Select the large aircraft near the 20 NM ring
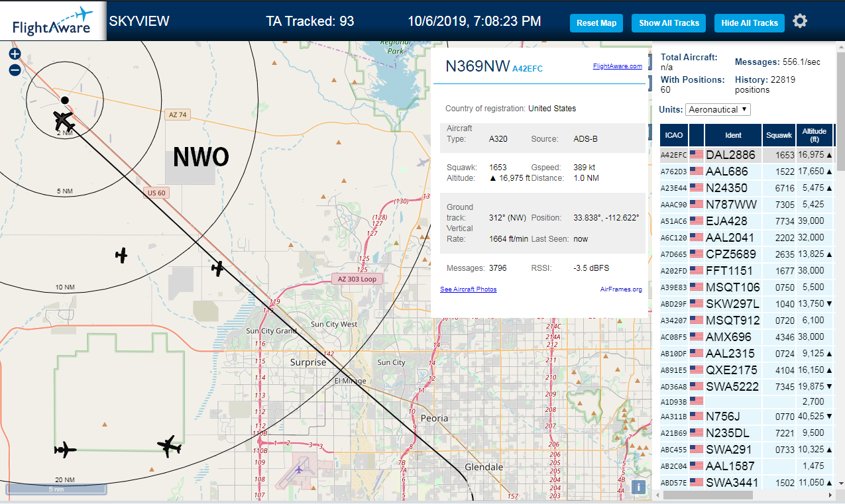845x504 pixels. (170, 447)
